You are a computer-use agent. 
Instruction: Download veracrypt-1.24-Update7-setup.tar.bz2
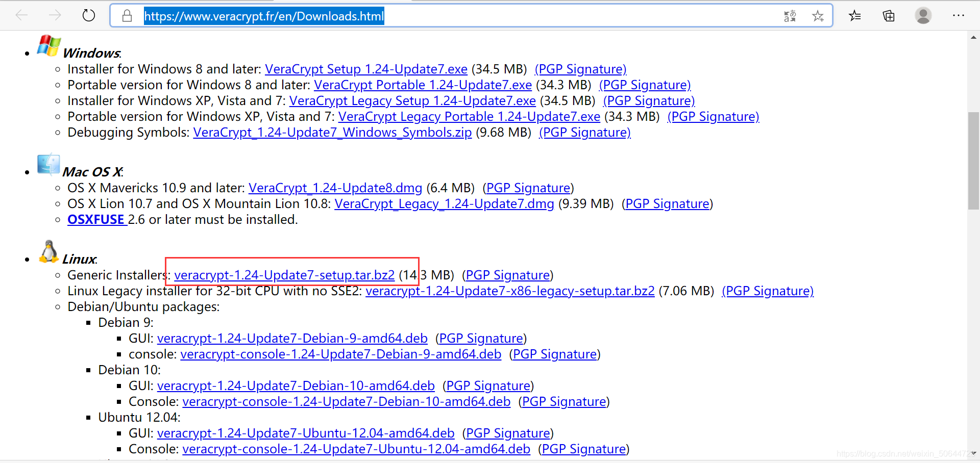click(x=284, y=275)
